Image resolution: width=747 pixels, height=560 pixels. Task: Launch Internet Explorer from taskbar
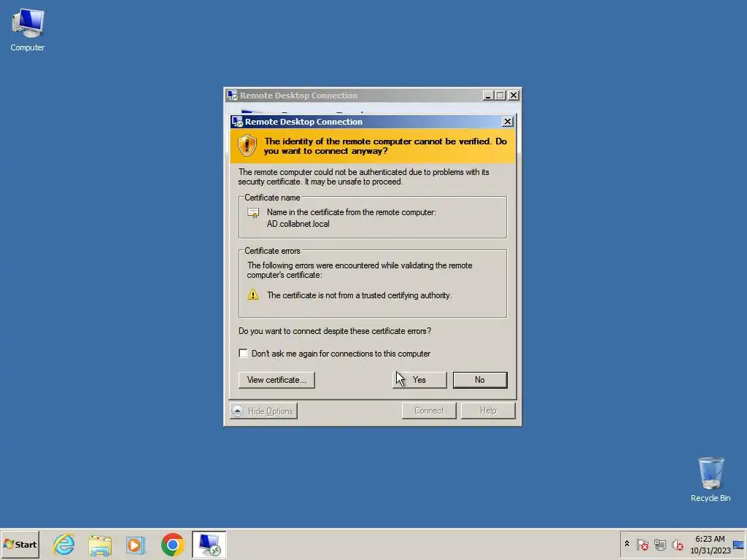coord(64,544)
